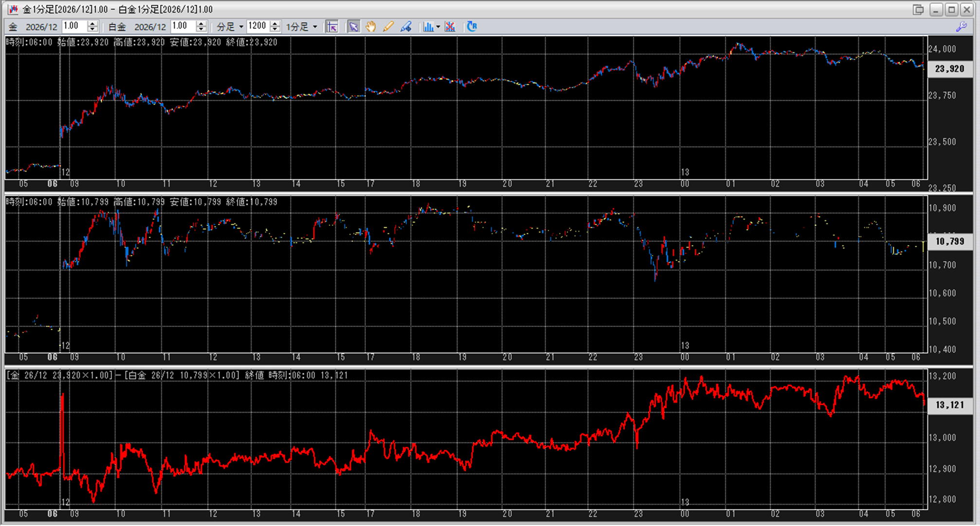Click the 1200 bar count field
The height and width of the screenshot is (526, 980).
click(258, 26)
